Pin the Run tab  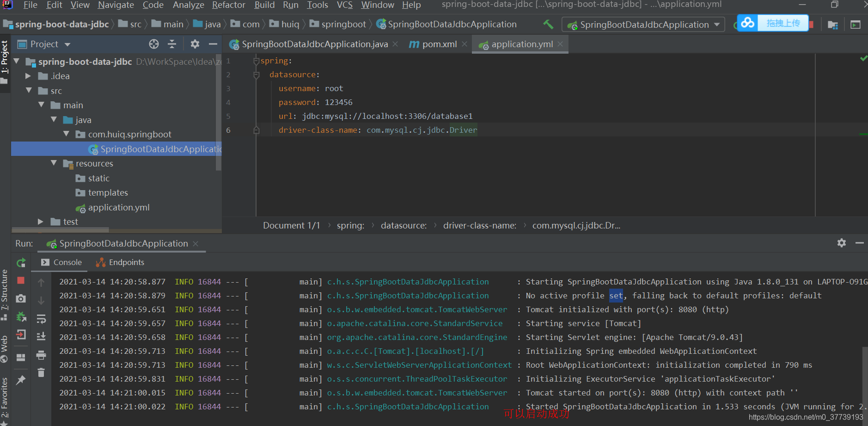tap(21, 380)
